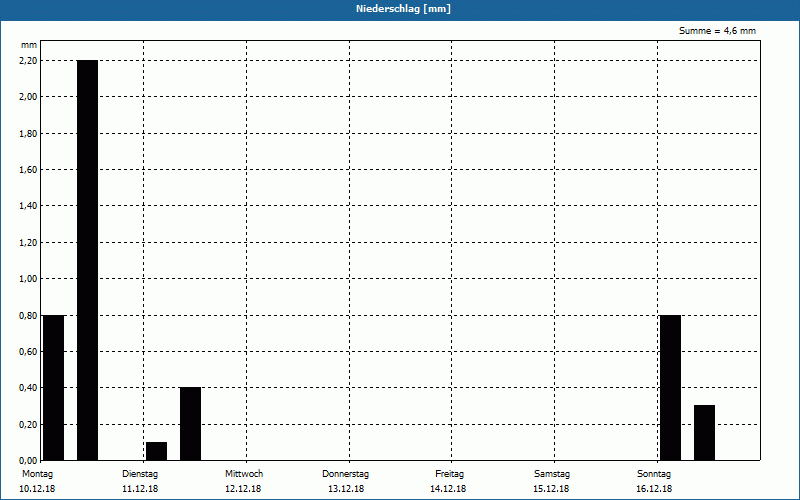Click the date 12.12.18
800x500 pixels.
point(243,489)
